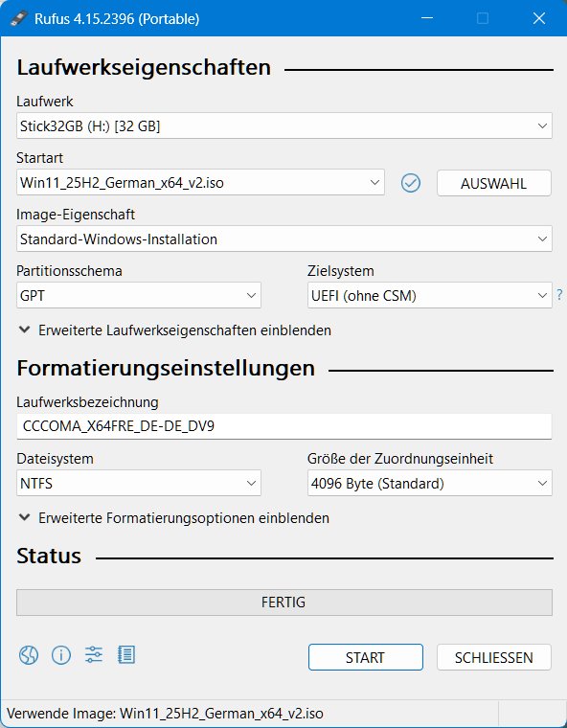The image size is (567, 728).
Task: Click the Startart label
Action: 40,158
